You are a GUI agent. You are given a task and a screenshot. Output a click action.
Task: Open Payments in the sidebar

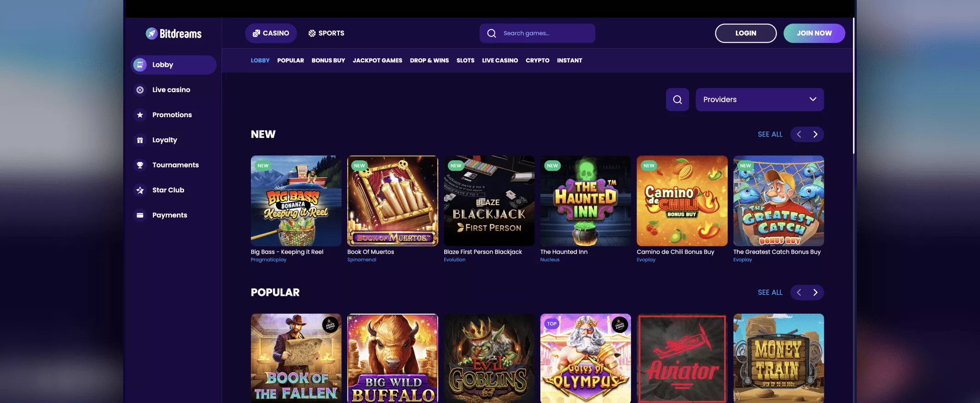coord(174,215)
